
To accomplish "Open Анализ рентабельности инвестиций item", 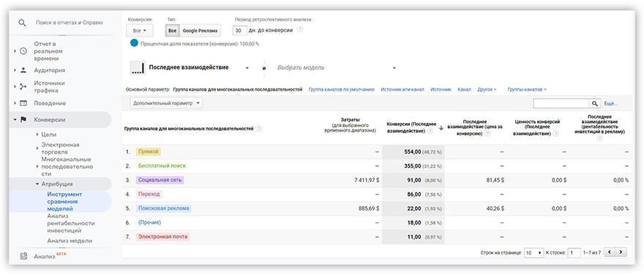I will [x=71, y=223].
